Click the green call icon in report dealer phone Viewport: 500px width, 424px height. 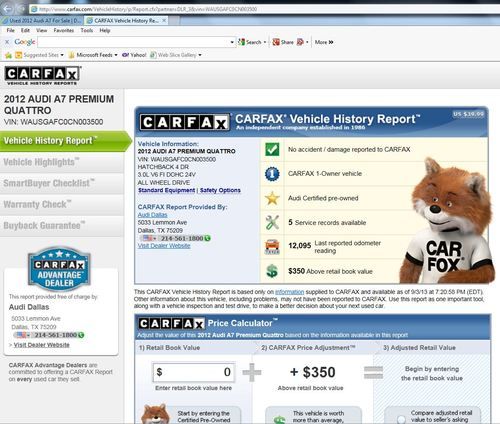click(x=207, y=238)
